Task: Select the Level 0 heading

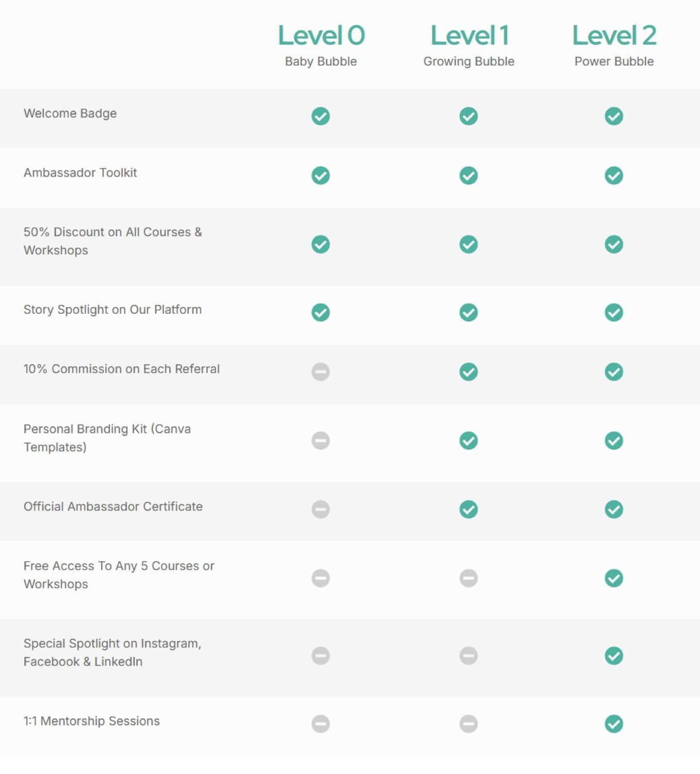Action: tap(321, 36)
